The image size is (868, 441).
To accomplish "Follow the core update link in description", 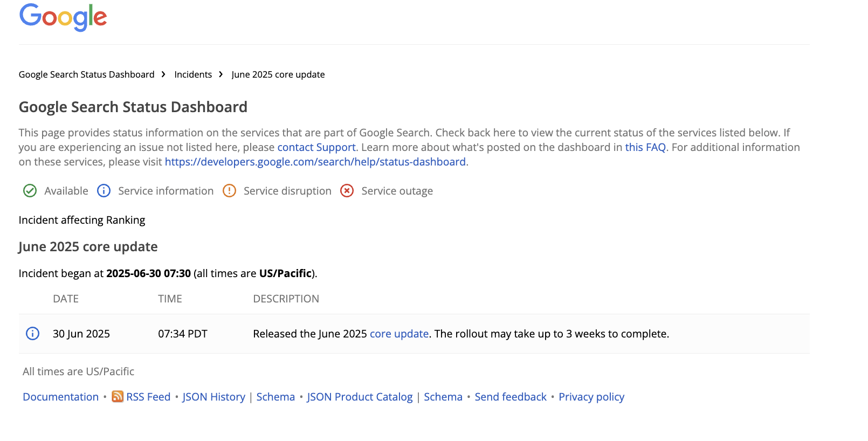I will (399, 334).
